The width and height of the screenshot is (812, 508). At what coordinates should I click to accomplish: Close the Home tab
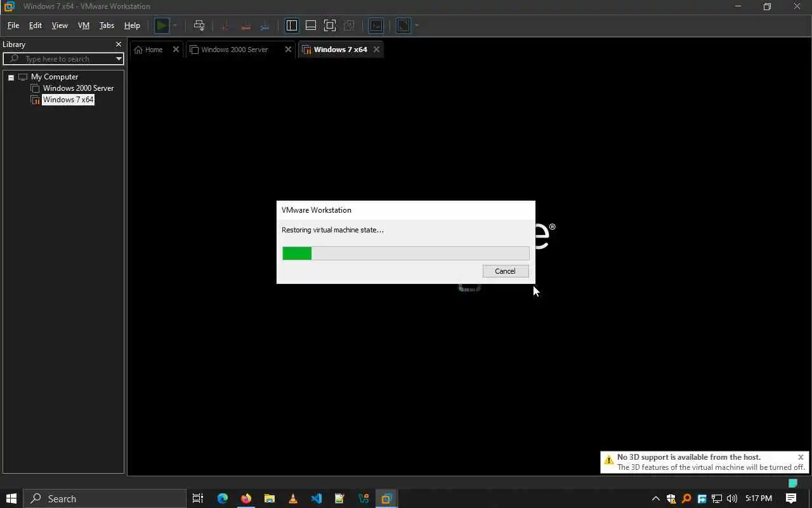tap(176, 50)
